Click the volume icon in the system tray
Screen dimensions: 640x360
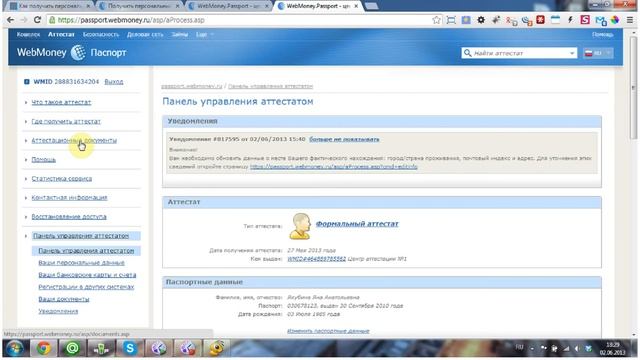(x=577, y=349)
